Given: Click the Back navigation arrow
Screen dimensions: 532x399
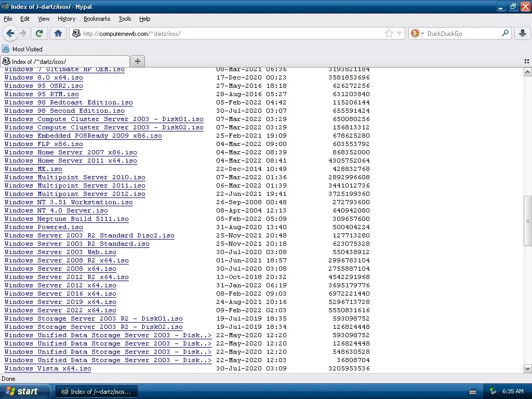Looking at the screenshot, I should click(x=10, y=33).
